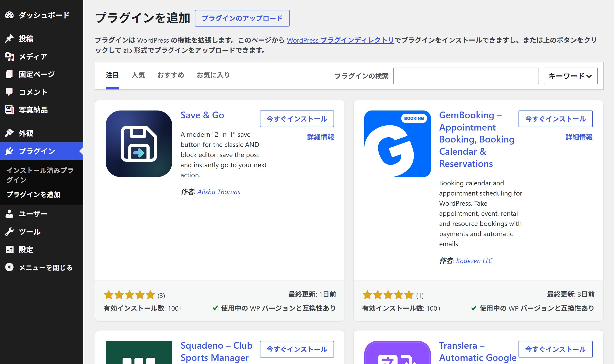The width and height of the screenshot is (614, 364).
Task: Click the プラグインのアップロード button
Action: pyautogui.click(x=242, y=18)
